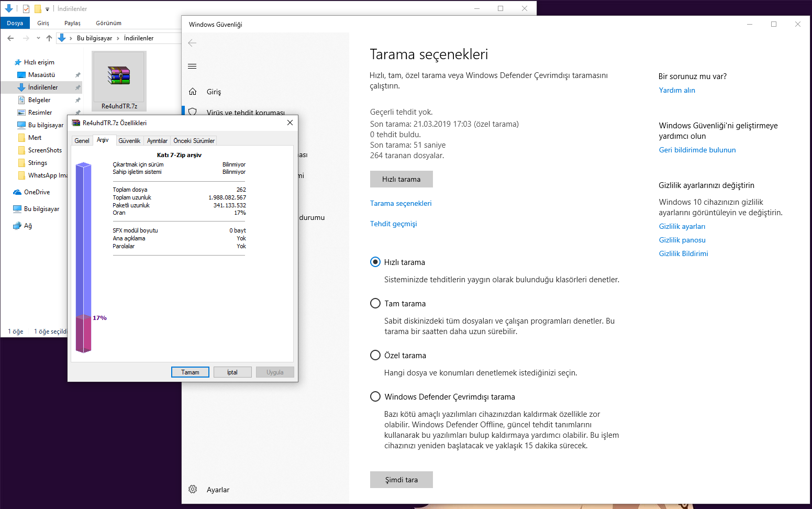Click the Properties checkmark icon in Explorer's title bar
This screenshot has width=812, height=509.
pos(26,8)
